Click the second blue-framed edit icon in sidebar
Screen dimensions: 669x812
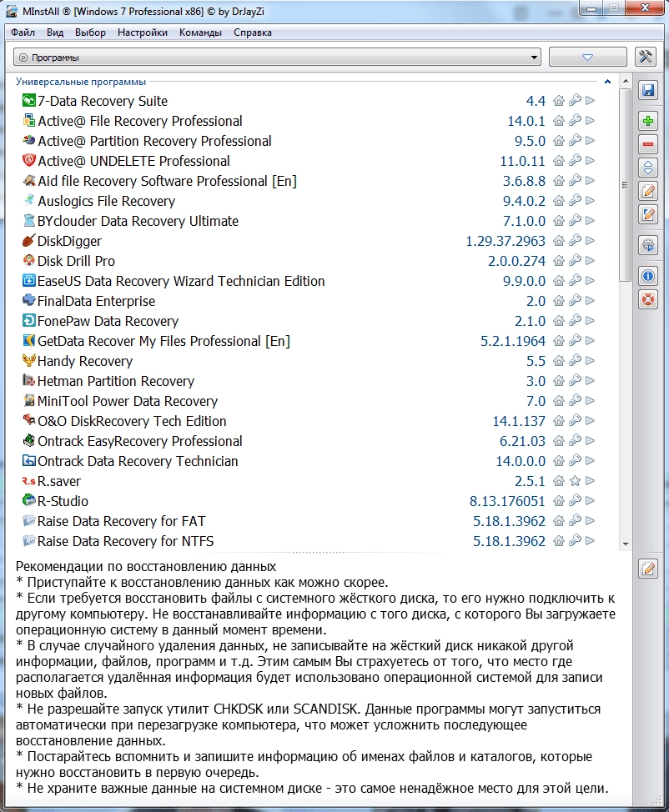tap(648, 214)
